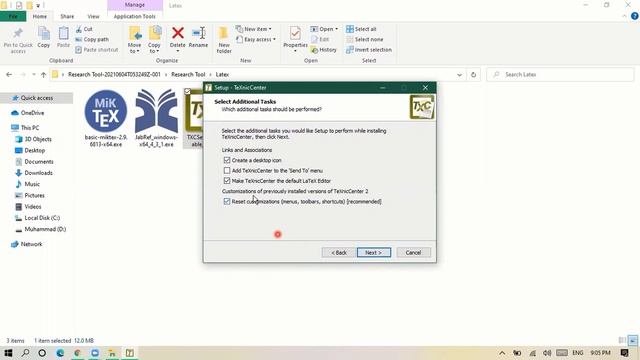This screenshot has width=640, height=360.
Task: Create a New folder from ribbon
Action: coord(224,40)
